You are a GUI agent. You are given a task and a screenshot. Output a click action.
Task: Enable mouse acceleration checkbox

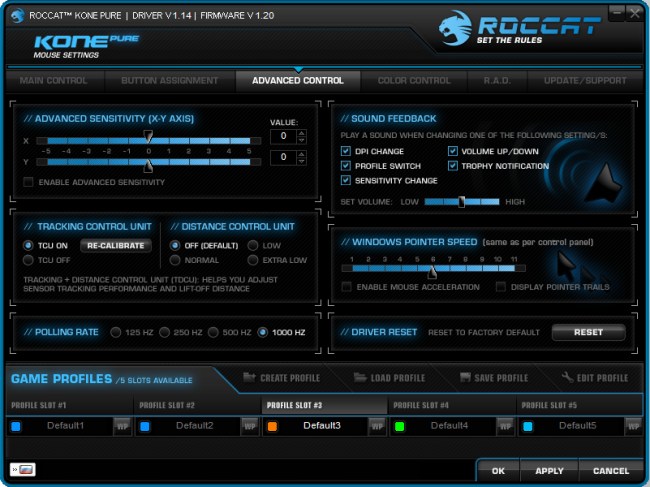point(346,287)
